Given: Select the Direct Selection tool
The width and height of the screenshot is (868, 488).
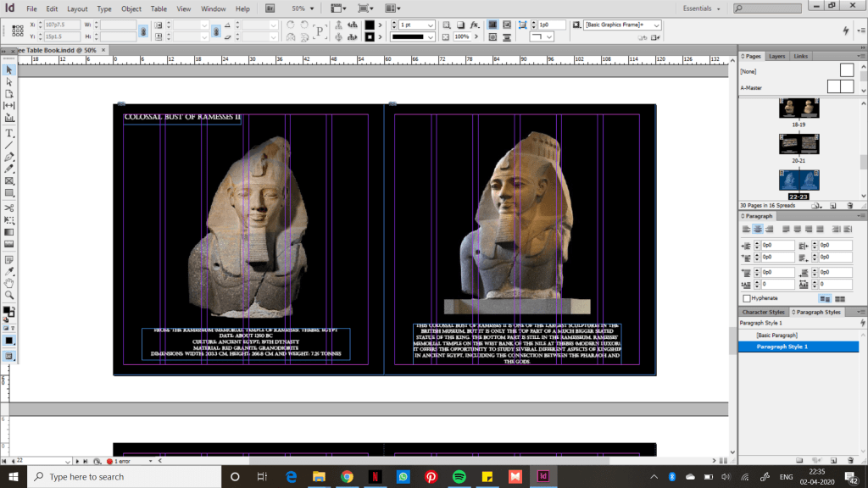Looking at the screenshot, I should [9, 81].
